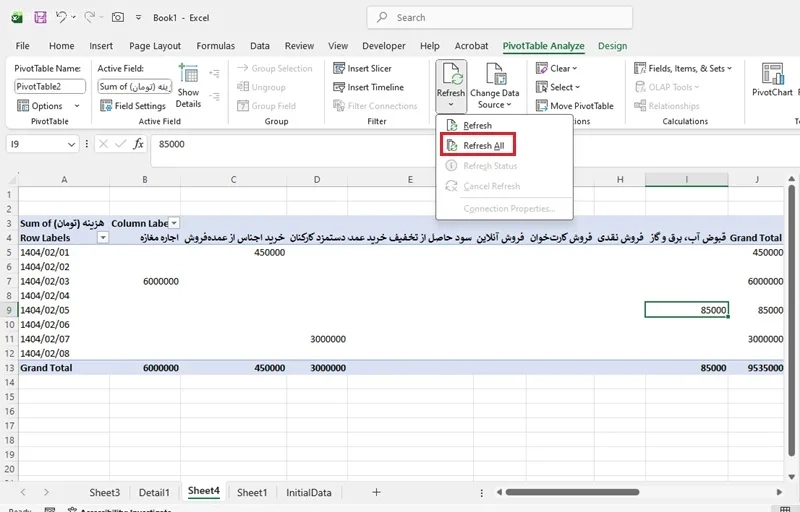Open the Column Labels filter dropdown
Image resolution: width=800 pixels, height=512 pixels.
click(174, 223)
